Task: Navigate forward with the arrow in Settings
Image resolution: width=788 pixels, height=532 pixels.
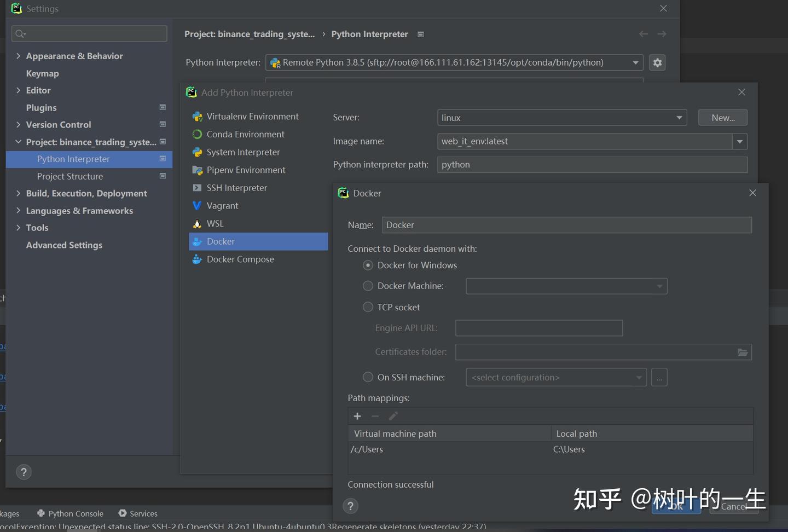Action: click(662, 34)
